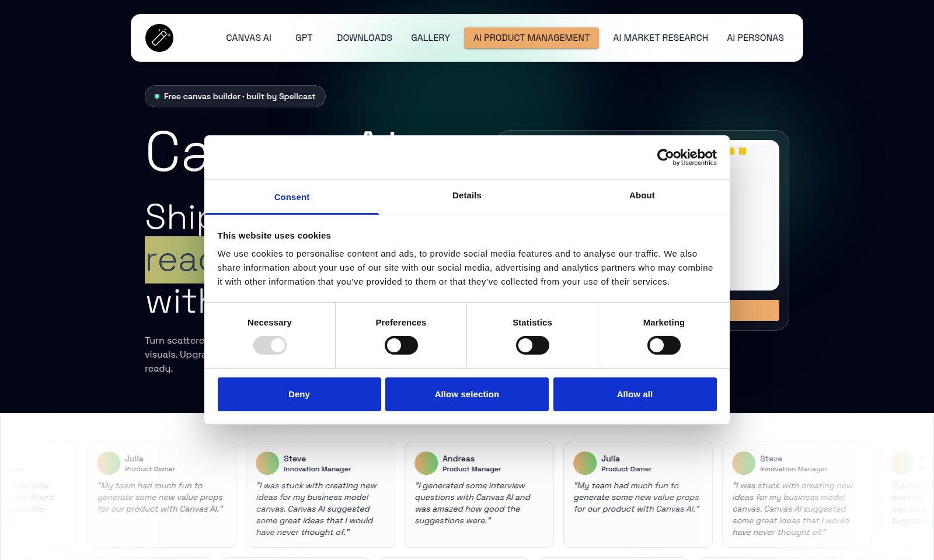Click the Free canvas builder badge
This screenshot has height=560, width=934.
(235, 96)
